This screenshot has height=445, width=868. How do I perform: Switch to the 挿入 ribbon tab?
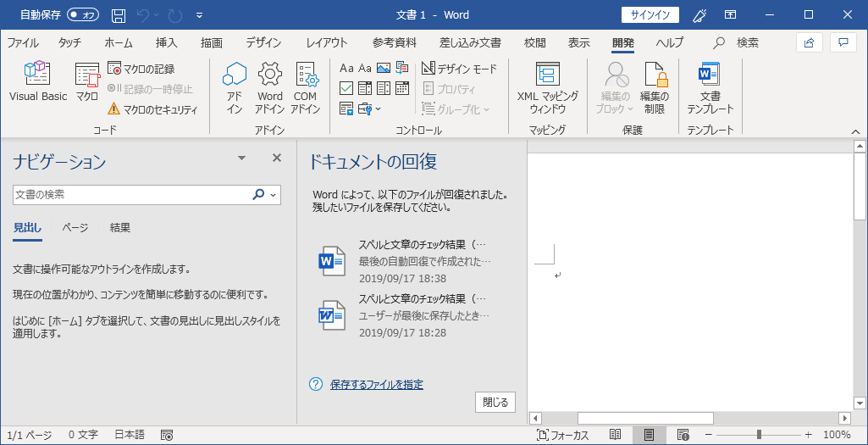pos(167,42)
